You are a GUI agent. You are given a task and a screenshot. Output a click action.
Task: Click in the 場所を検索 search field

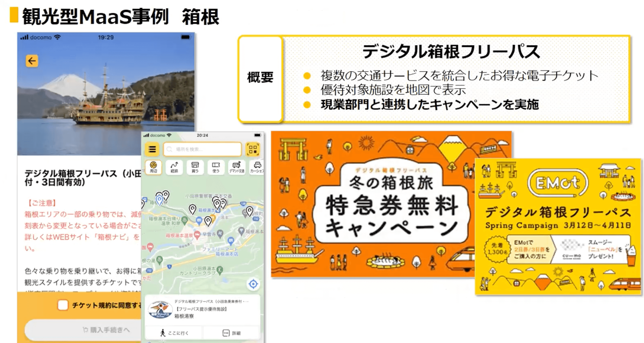(202, 149)
